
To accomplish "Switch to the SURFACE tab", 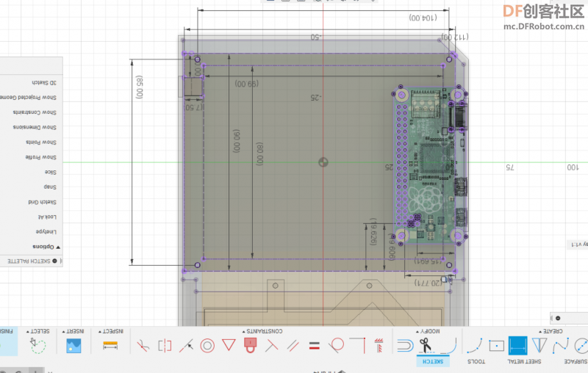I will 576,361.
